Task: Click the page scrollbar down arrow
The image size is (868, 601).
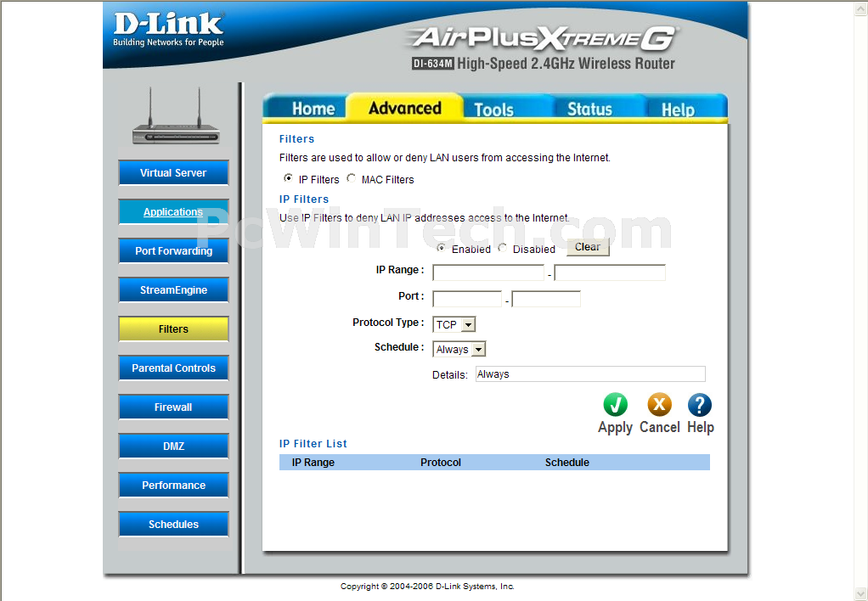Action: 862,594
